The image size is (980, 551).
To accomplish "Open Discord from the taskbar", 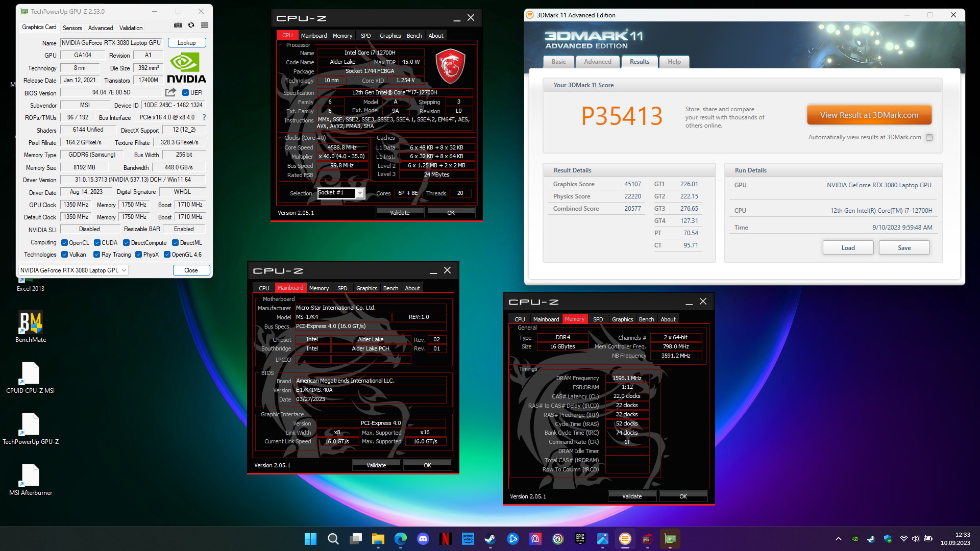I will pyautogui.click(x=423, y=539).
